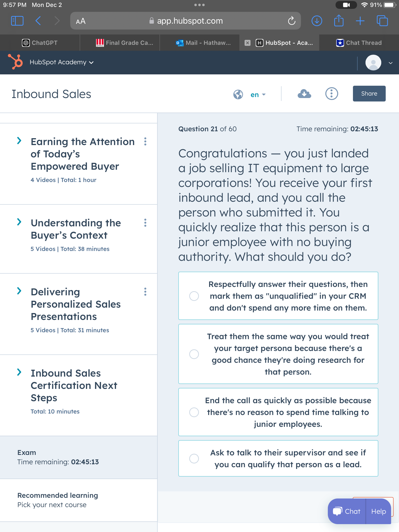This screenshot has width=399, height=532.
Task: Open the circled three-dot options menu
Action: (332, 94)
